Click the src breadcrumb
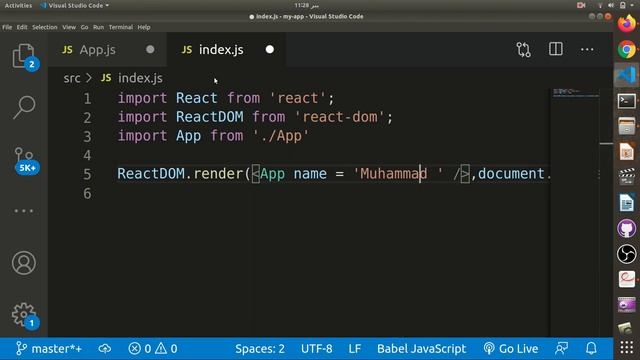The height and width of the screenshot is (360, 640). click(72, 78)
